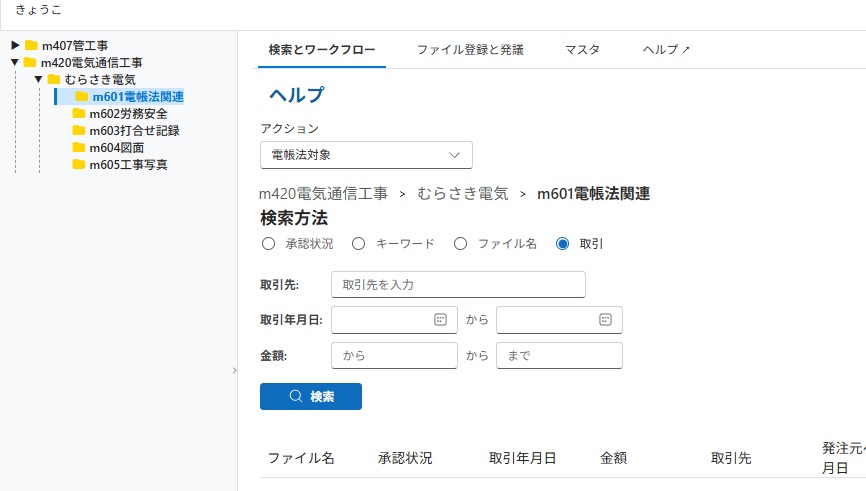The width and height of the screenshot is (866, 491).
Task: Click the m605工事写真 folder icon
Action: pos(79,165)
